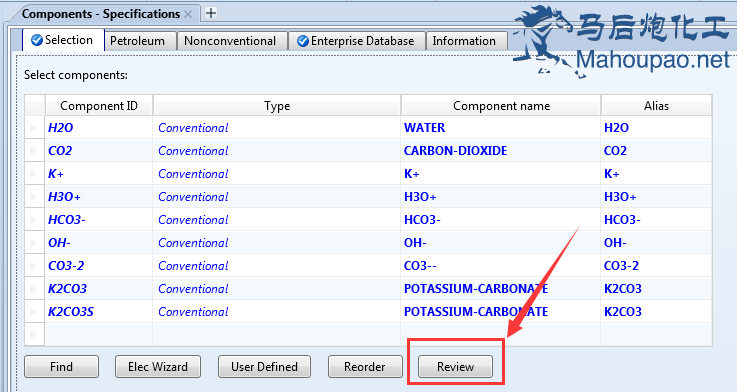The image size is (737, 392).
Task: Switch to the Petroleum tab
Action: tap(140, 41)
